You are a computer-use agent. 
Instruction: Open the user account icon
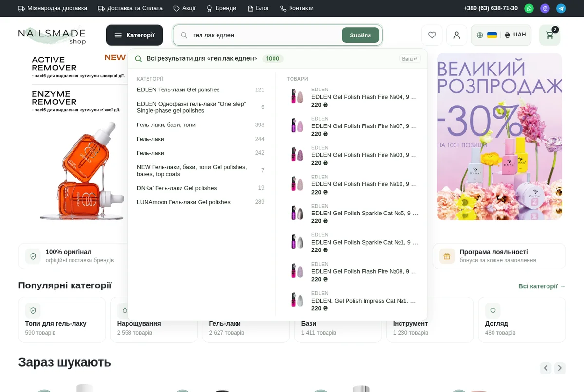(x=456, y=35)
